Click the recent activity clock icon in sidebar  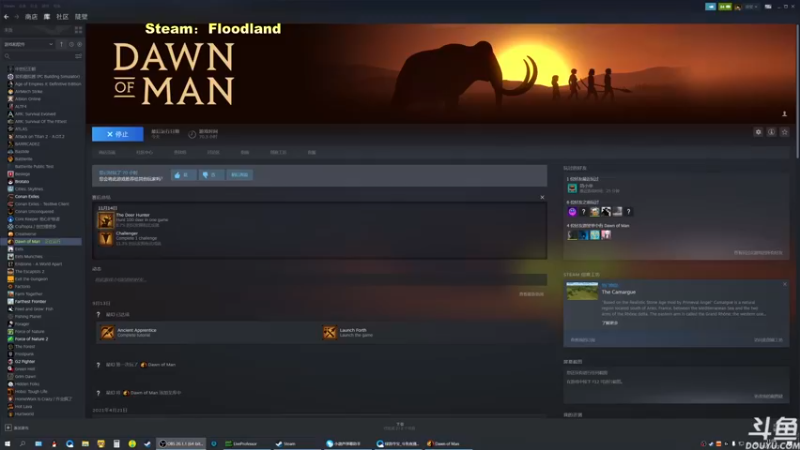click(71, 44)
